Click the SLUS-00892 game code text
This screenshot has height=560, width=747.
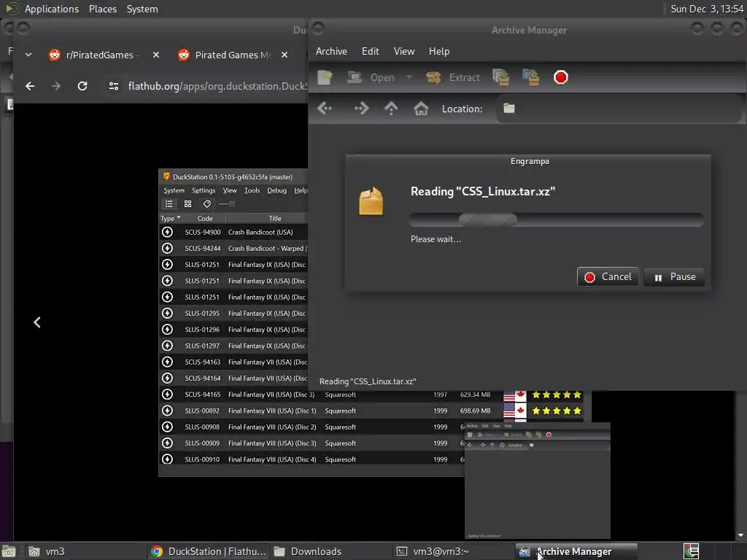202,411
